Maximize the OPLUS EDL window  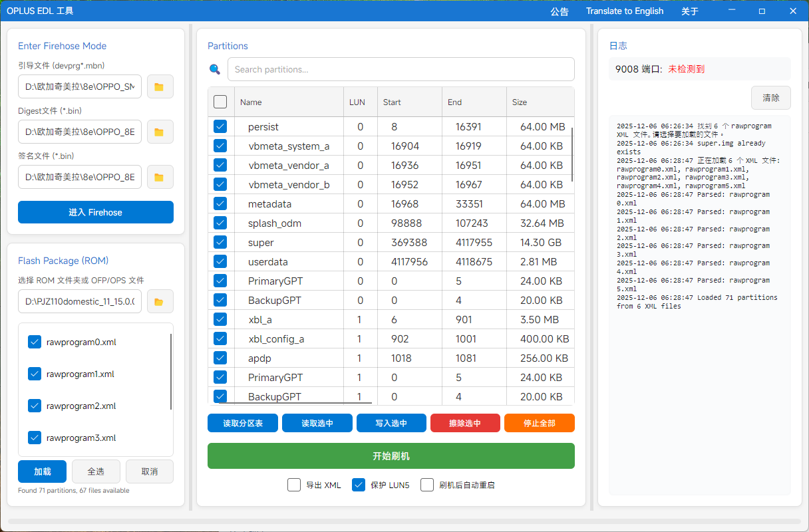762,11
